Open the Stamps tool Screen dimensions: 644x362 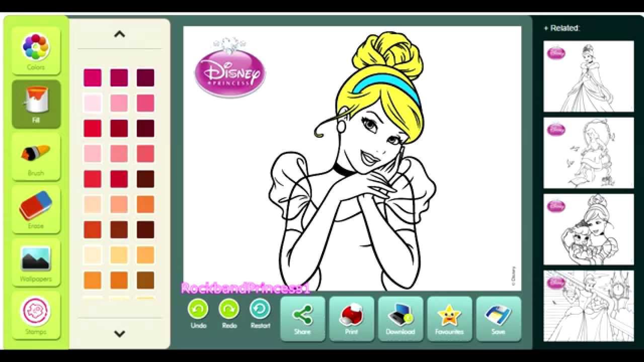coord(36,316)
